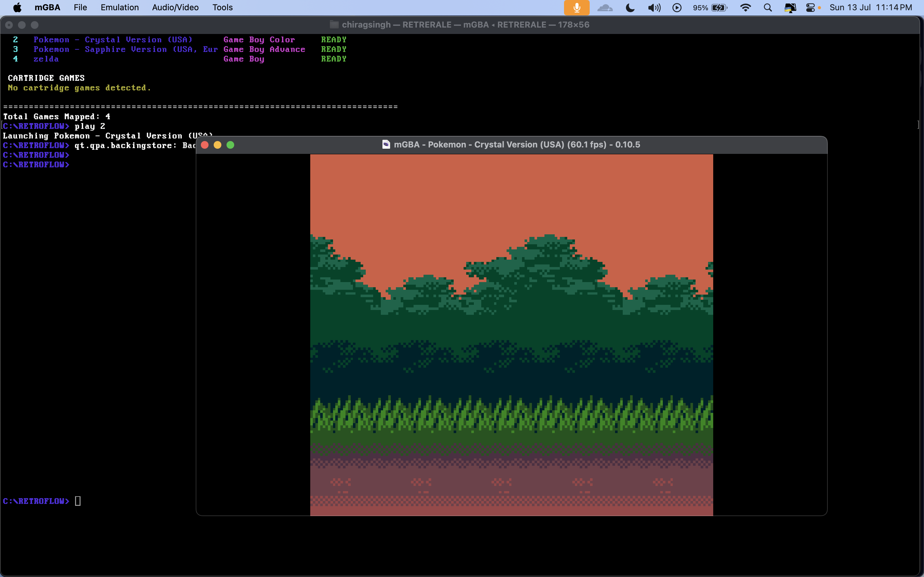Open the volume sound control
The width and height of the screenshot is (924, 577).
click(654, 8)
